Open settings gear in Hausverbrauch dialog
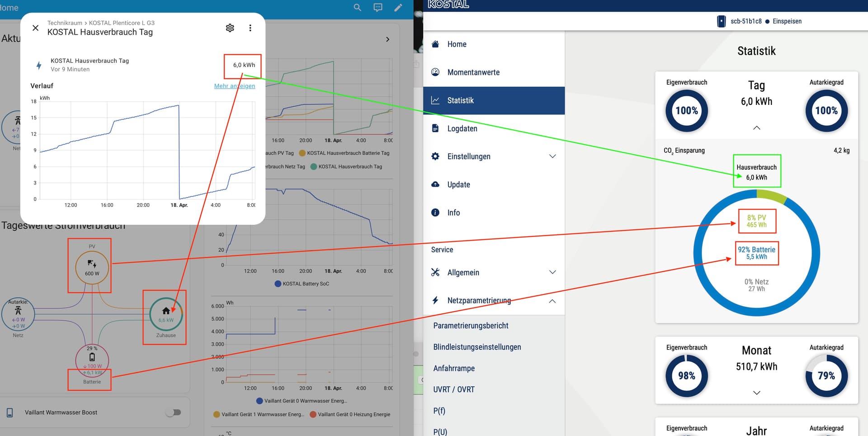868x436 pixels. coord(230,28)
